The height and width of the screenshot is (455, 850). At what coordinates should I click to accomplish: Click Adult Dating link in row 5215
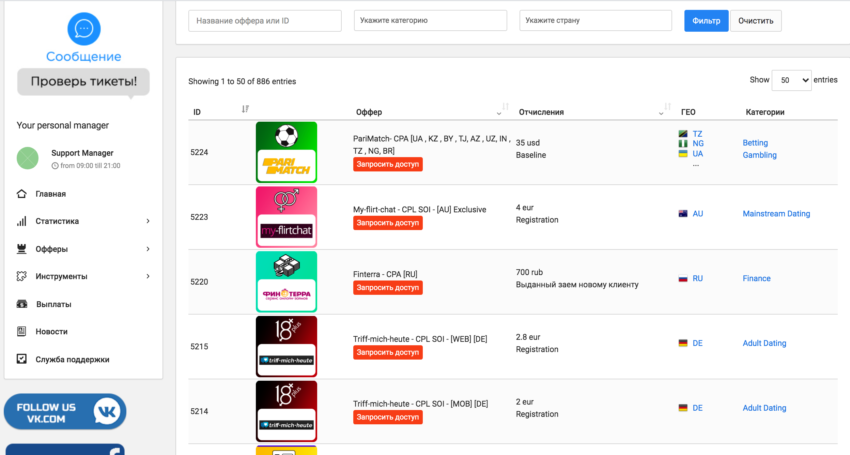pos(764,343)
